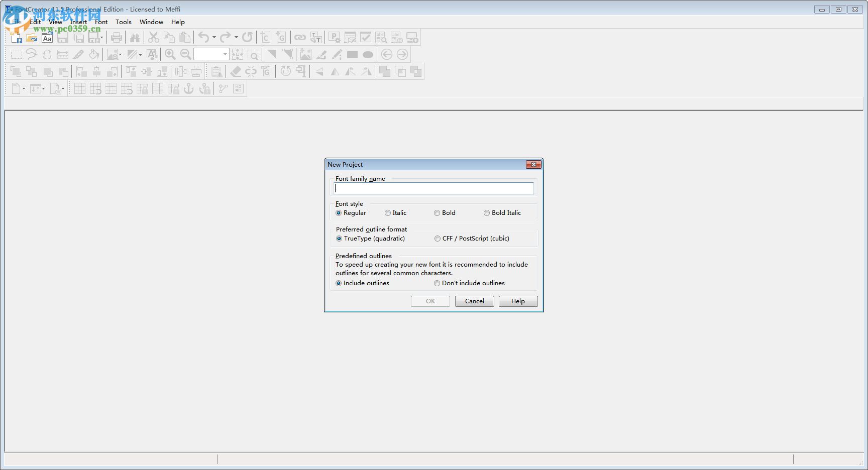Viewport: 868px width, 470px height.
Task: Click the Cut scissors icon
Action: tap(154, 37)
